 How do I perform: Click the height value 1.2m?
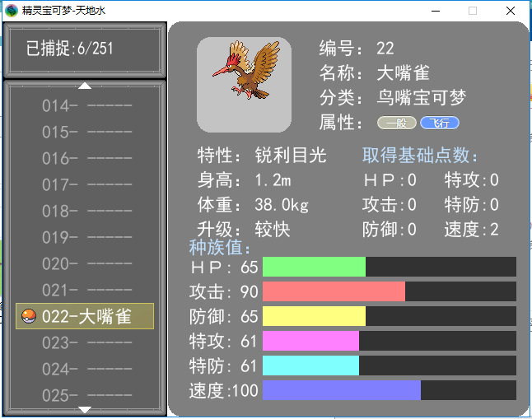pyautogui.click(x=273, y=180)
